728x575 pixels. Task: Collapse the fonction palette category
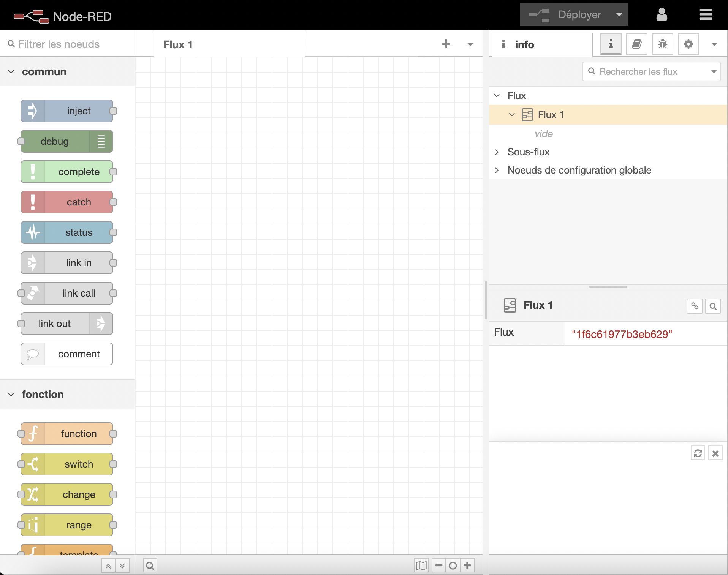coord(11,395)
